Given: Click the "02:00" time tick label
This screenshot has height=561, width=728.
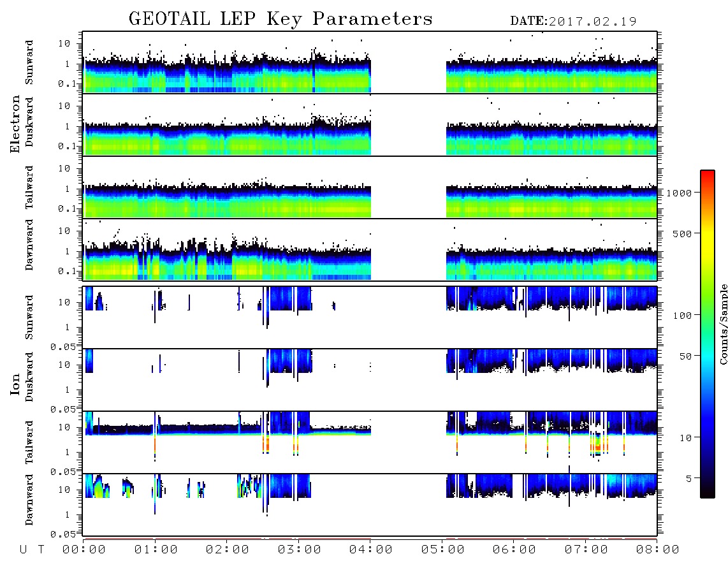Looking at the screenshot, I should point(228,550).
